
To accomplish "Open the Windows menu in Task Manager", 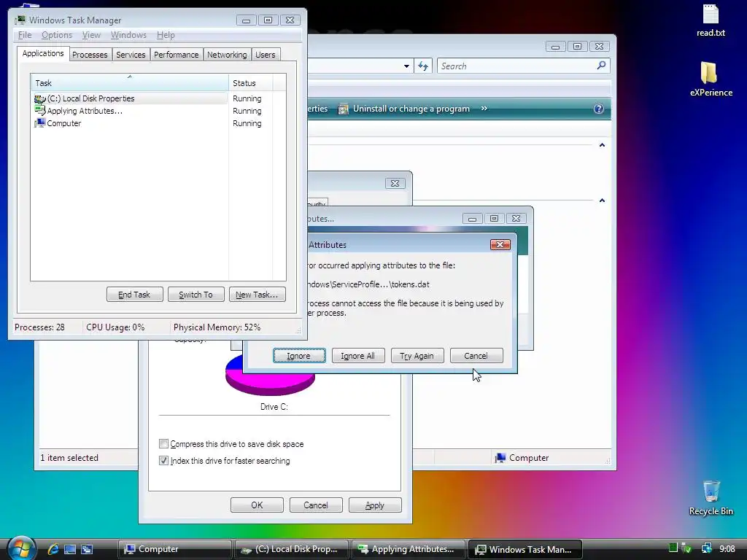I will pyautogui.click(x=128, y=35).
